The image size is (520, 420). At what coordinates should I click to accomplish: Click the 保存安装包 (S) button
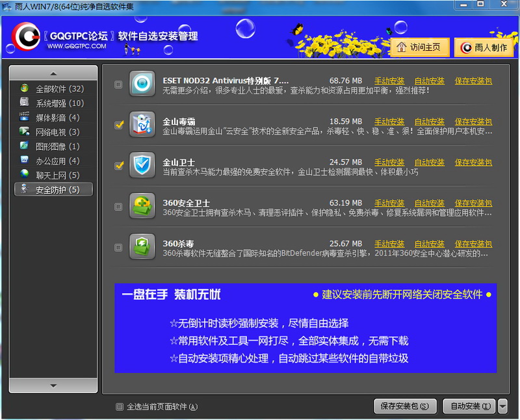[405, 406]
